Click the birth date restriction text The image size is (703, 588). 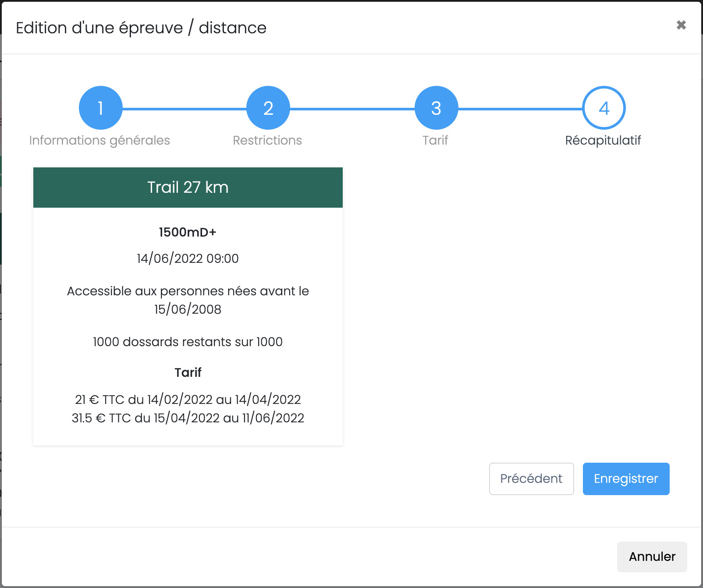[188, 300]
